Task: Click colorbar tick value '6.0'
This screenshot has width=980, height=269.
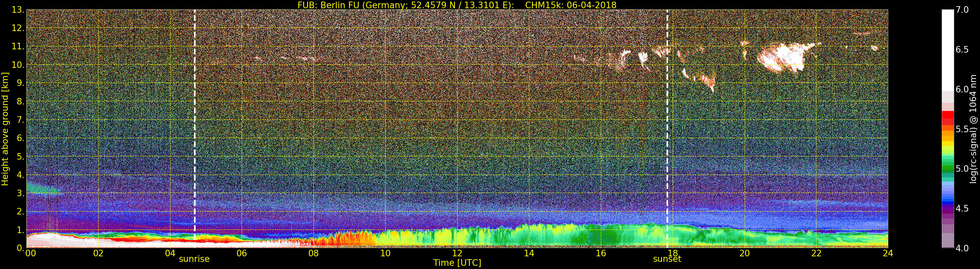Action: [x=962, y=89]
